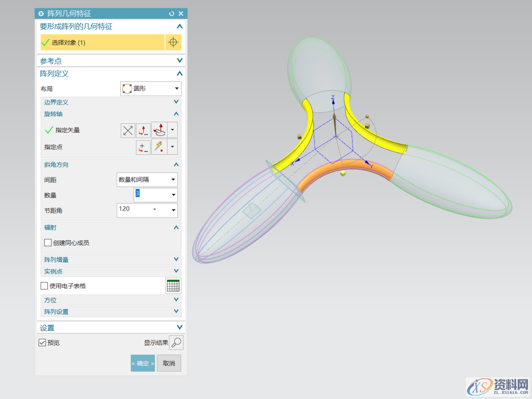Viewport: 532px width, 399px height.
Task: Click the inferred point lightning icon
Action: (x=159, y=147)
